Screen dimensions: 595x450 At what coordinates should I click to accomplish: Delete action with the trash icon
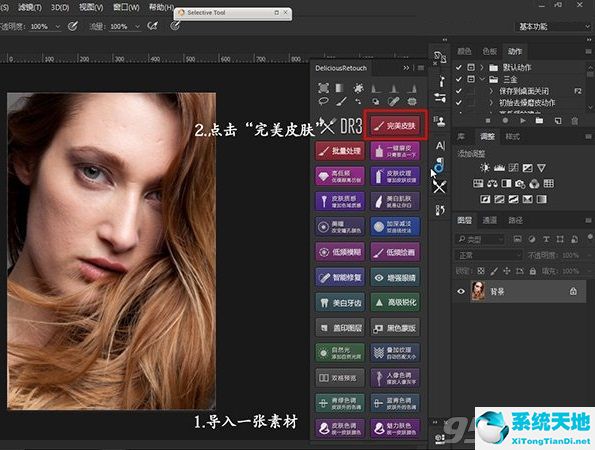[575, 121]
